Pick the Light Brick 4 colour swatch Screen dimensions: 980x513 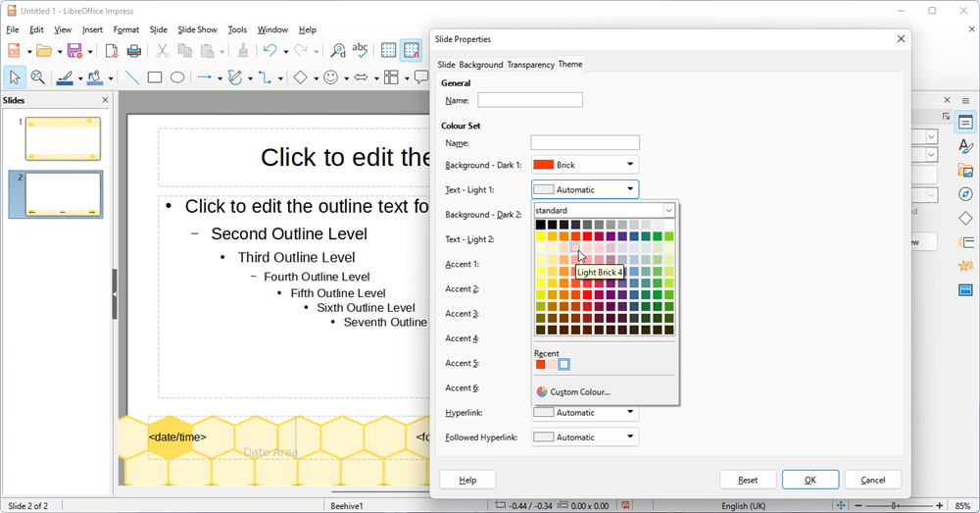575,248
